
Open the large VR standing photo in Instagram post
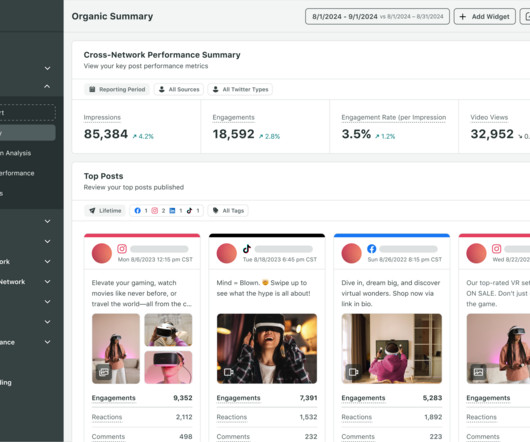pyautogui.click(x=116, y=348)
